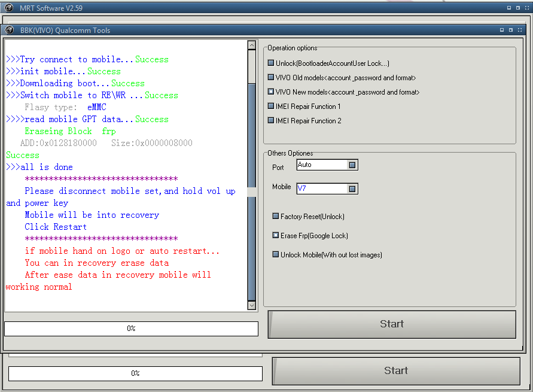Check Unlock Mobile(With out lost images)

coord(276,254)
